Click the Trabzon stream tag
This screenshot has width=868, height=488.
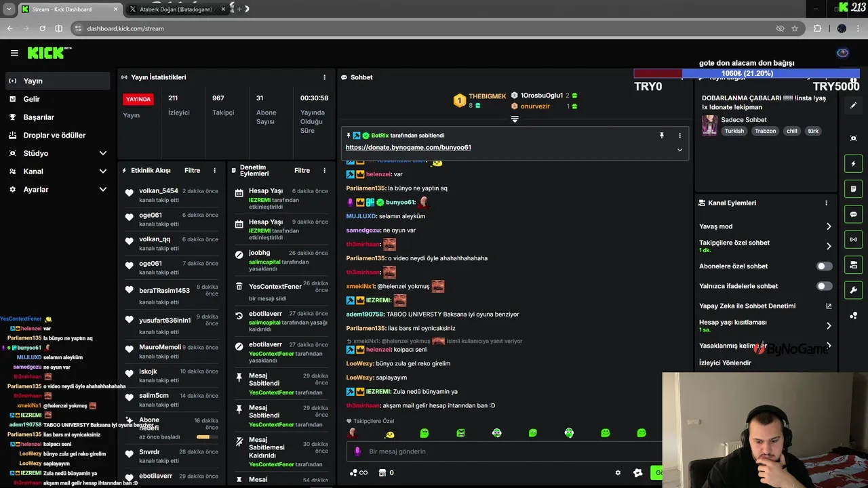tap(765, 131)
